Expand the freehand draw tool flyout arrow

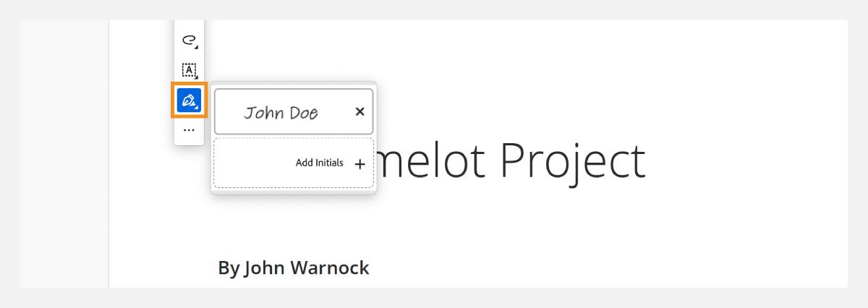(x=196, y=47)
